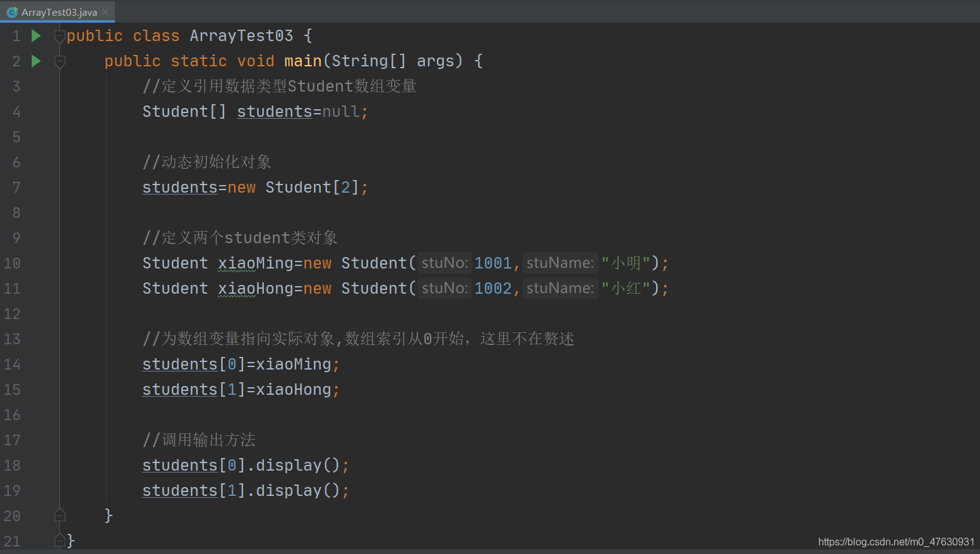Image resolution: width=980 pixels, height=554 pixels.
Task: Click the main method name
Action: (x=303, y=61)
